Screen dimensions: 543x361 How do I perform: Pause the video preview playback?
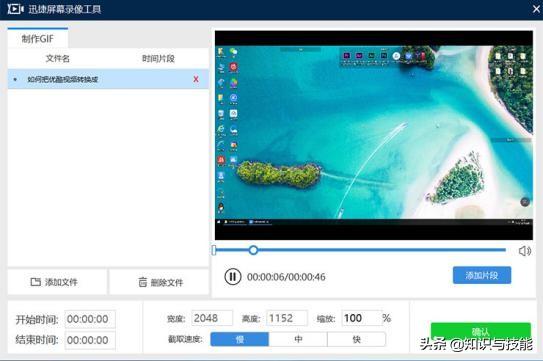[233, 276]
